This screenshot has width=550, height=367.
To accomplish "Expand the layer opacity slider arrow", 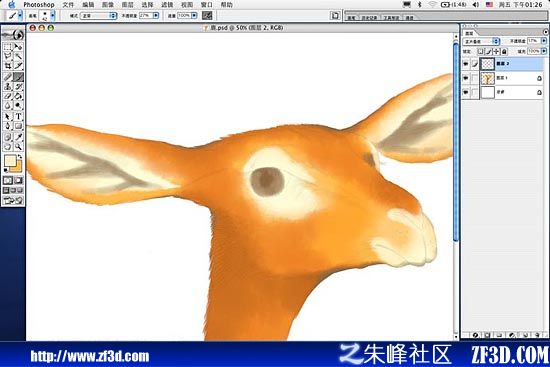I will tap(544, 41).
